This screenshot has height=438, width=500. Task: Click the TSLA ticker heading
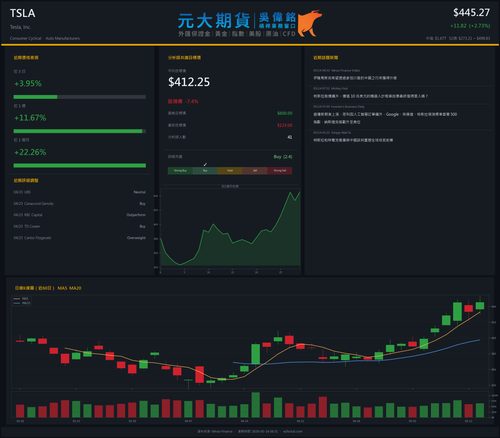coord(22,13)
